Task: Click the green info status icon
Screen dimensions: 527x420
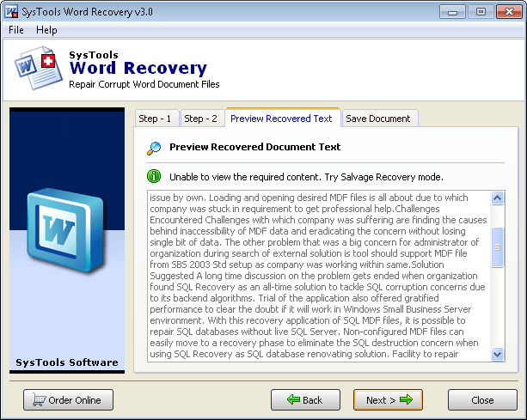Action: pyautogui.click(x=154, y=177)
